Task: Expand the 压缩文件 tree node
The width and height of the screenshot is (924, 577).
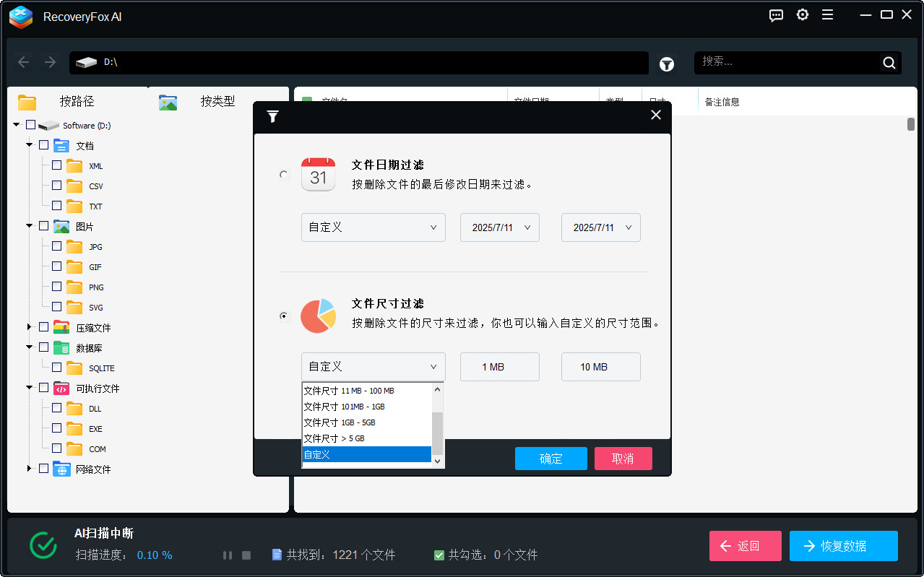Action: [x=30, y=326]
